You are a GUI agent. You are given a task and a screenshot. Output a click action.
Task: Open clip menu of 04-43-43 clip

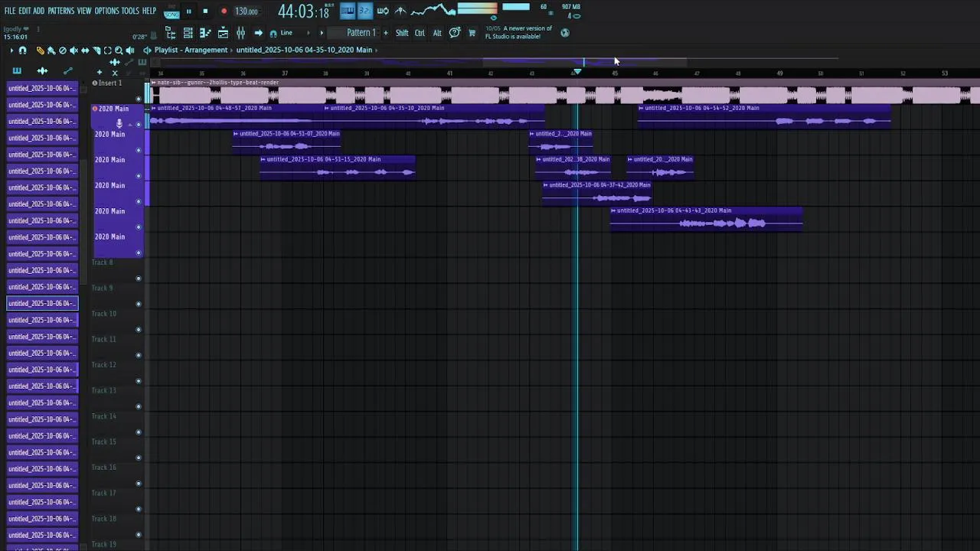tap(614, 210)
